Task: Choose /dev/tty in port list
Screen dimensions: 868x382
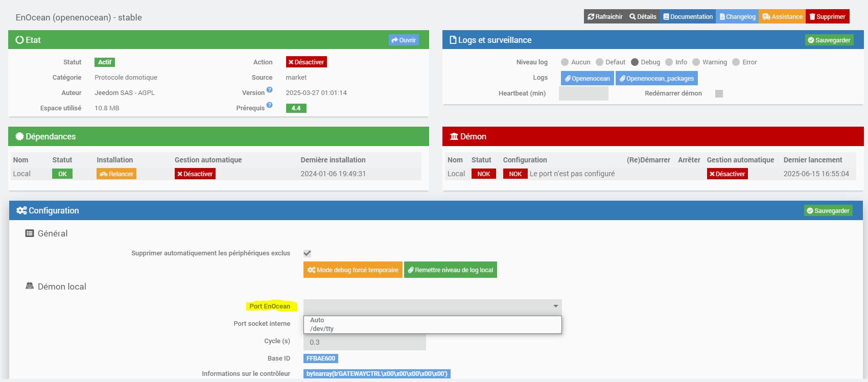Action: pyautogui.click(x=432, y=329)
